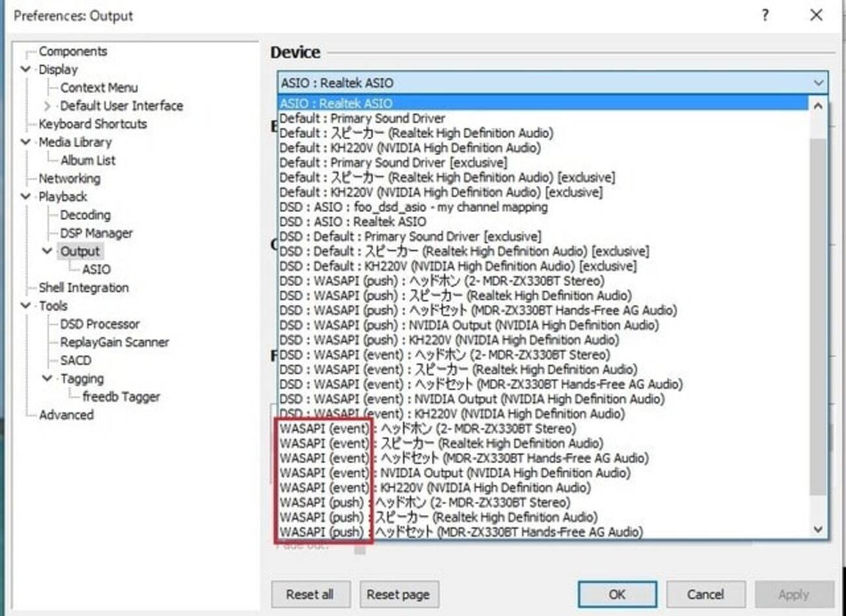Choose Default : KH220V non-exclusive device
This screenshot has width=846, height=616.
(543, 148)
